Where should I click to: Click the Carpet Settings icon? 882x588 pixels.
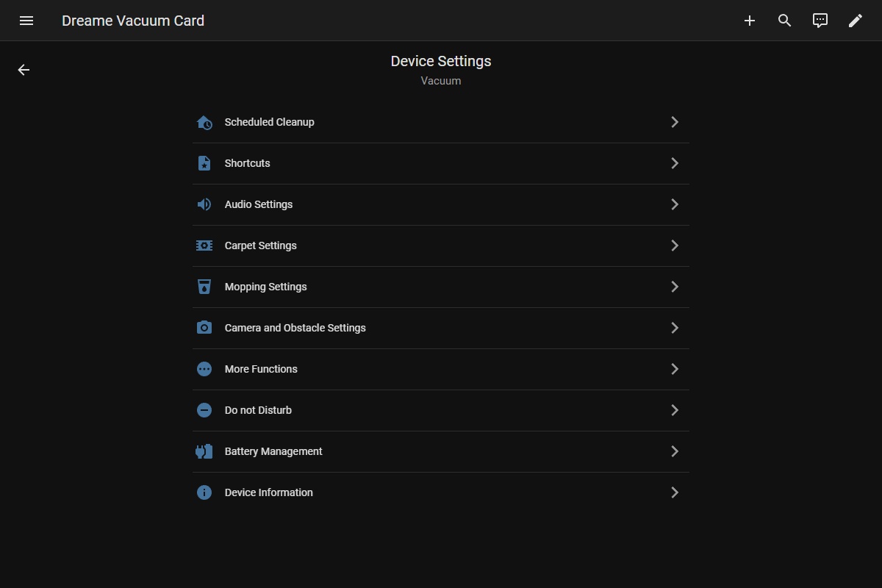204,245
